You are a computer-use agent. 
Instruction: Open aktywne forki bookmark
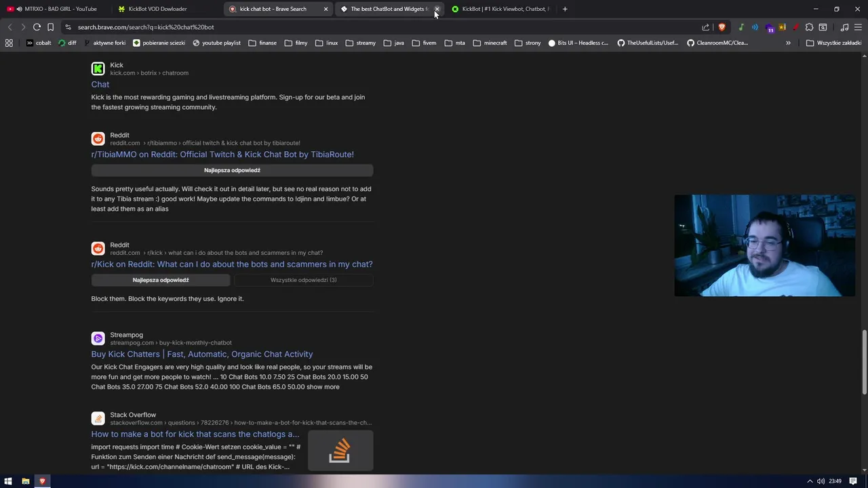click(x=104, y=43)
